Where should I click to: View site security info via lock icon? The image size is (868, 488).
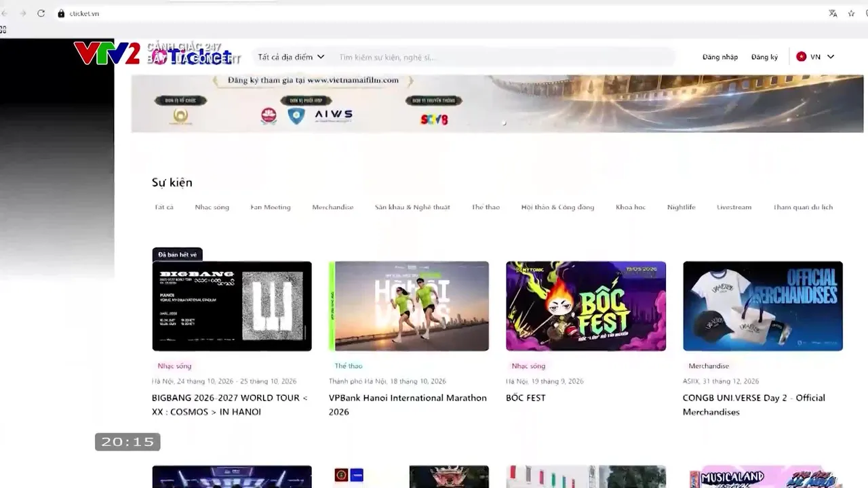(x=61, y=14)
